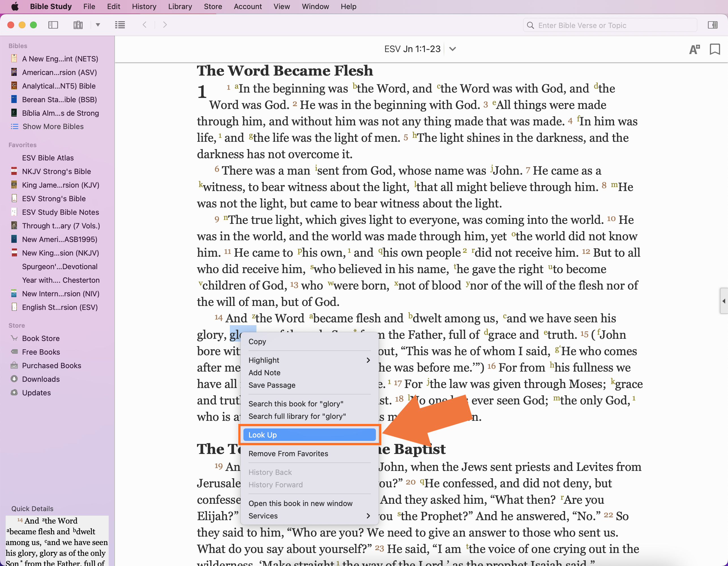Toggle the left sidebar icon

click(53, 25)
